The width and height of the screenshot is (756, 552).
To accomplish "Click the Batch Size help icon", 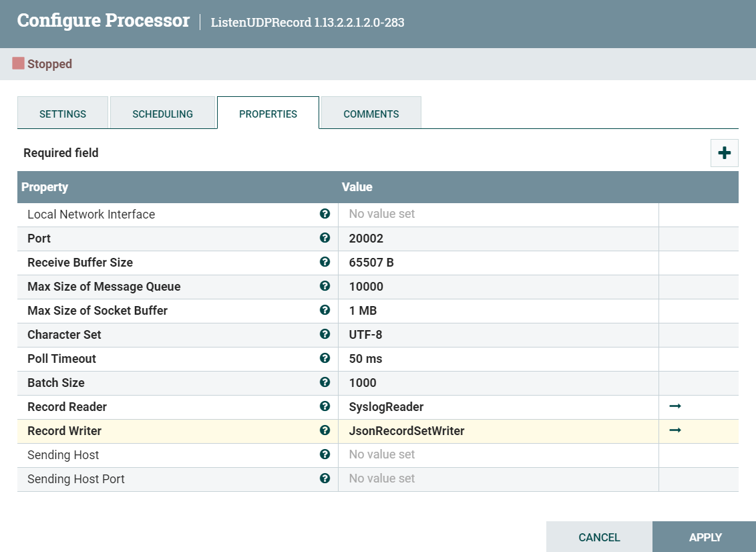I will [x=325, y=382].
